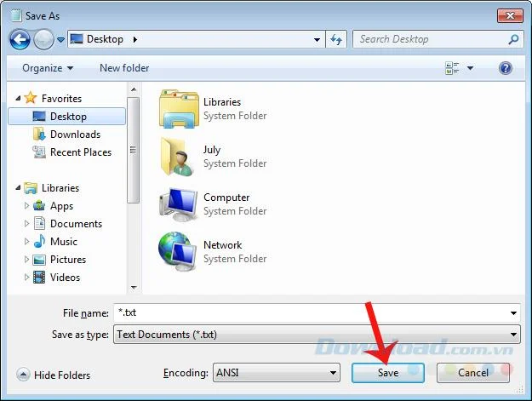
Task: Go back with the blue Back arrow
Action: [20, 40]
